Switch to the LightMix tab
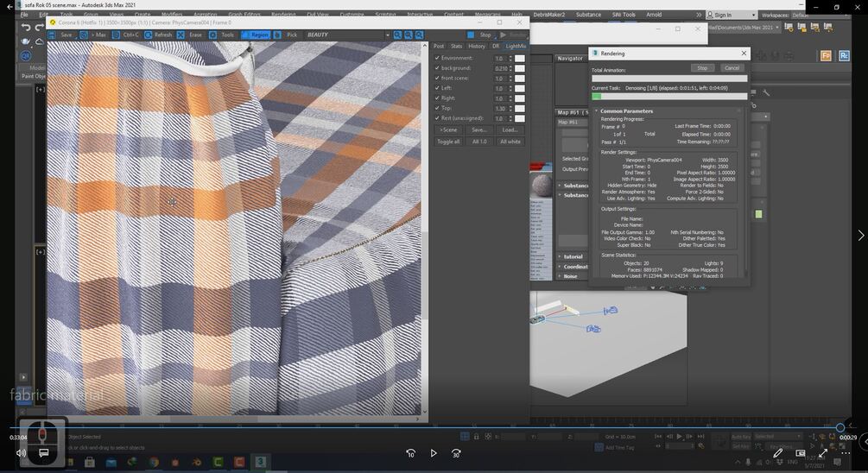The width and height of the screenshot is (868, 473). [516, 47]
